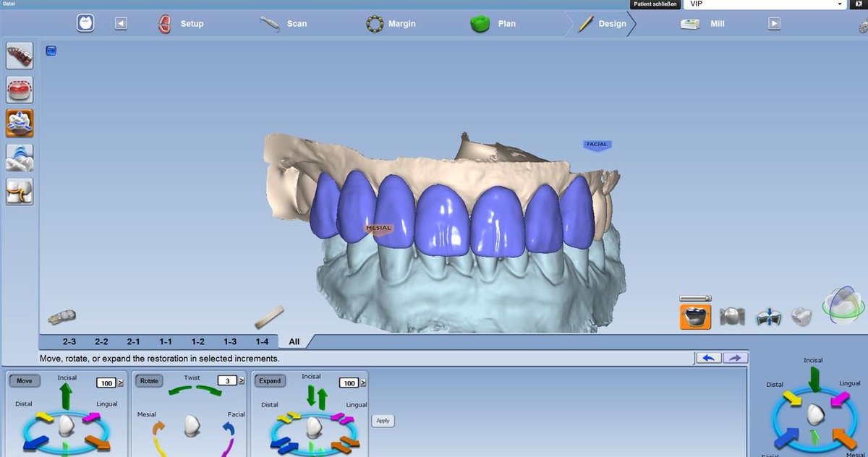The height and width of the screenshot is (457, 868).
Task: Click the orange Mesial rotate arrow
Action: click(159, 430)
